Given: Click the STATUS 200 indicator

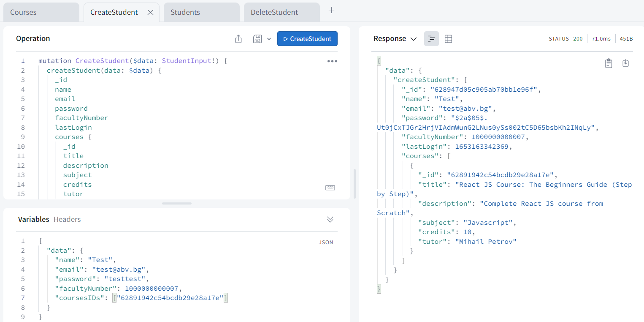Looking at the screenshot, I should pos(566,38).
